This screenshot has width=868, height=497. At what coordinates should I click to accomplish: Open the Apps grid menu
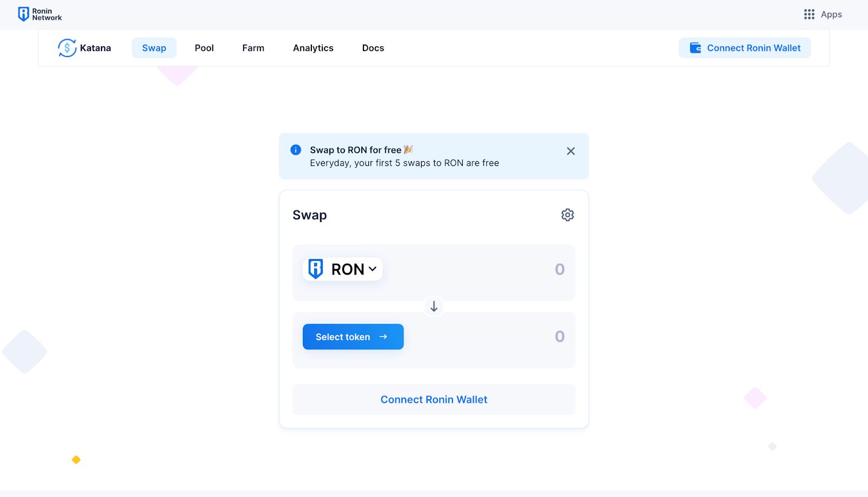click(822, 15)
